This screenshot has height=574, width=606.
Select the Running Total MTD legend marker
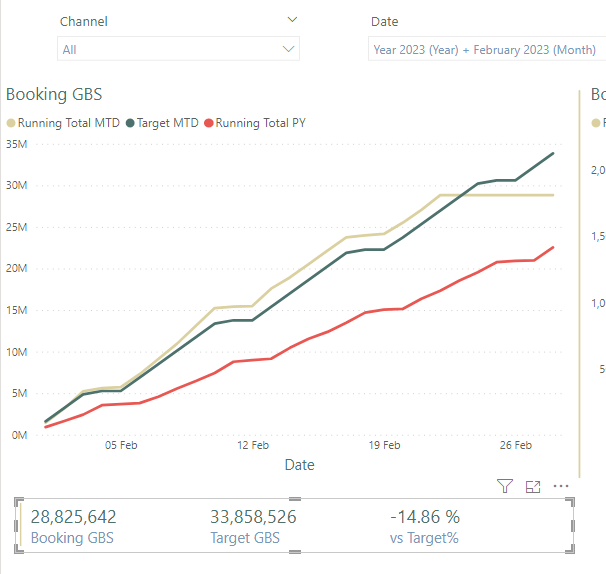click(11, 123)
